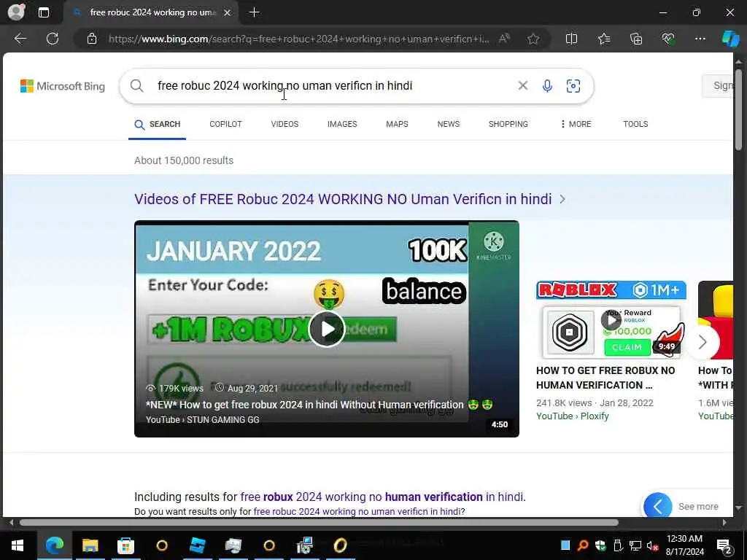
Task: Switch to the COPILOT tab
Action: tap(226, 124)
